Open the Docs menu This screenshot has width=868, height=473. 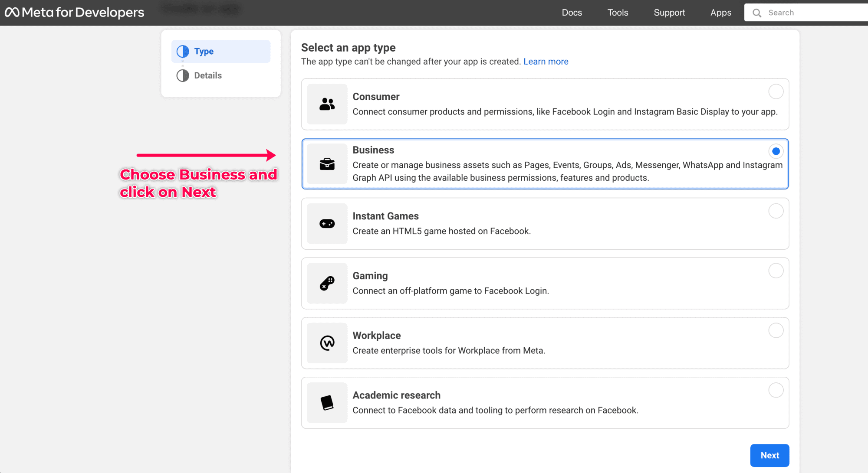[x=572, y=13]
